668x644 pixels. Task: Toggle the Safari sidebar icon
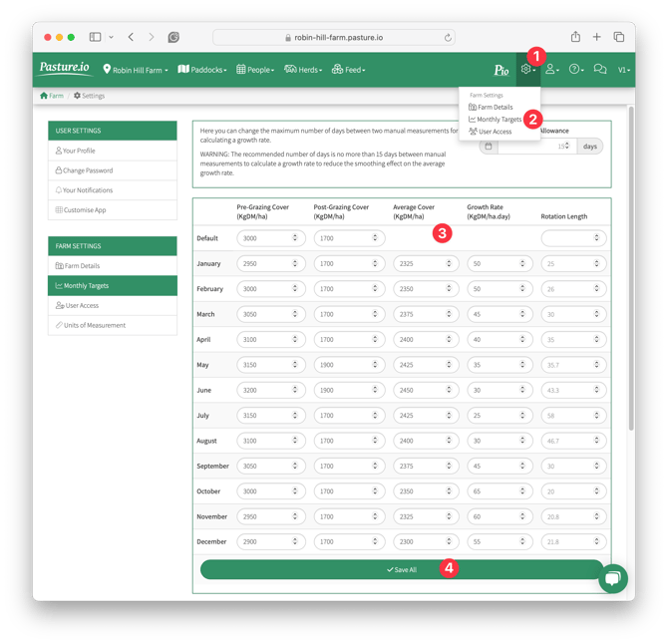pos(96,37)
